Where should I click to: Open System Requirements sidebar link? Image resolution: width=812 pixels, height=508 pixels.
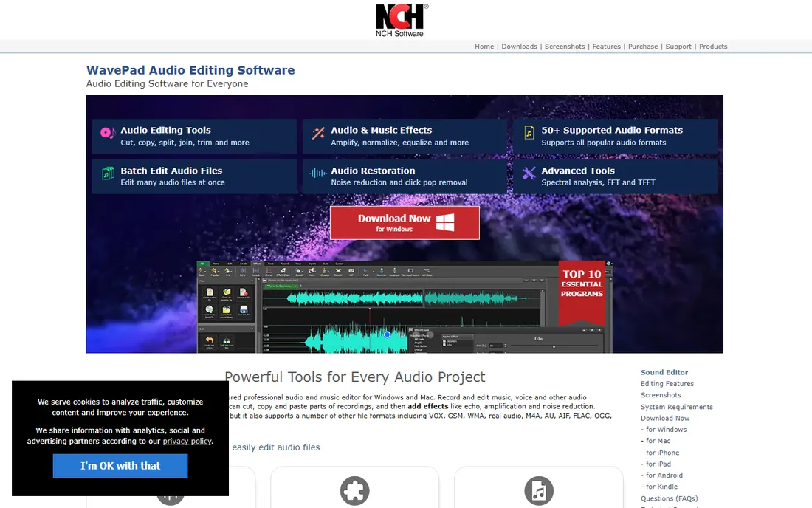pos(677,407)
